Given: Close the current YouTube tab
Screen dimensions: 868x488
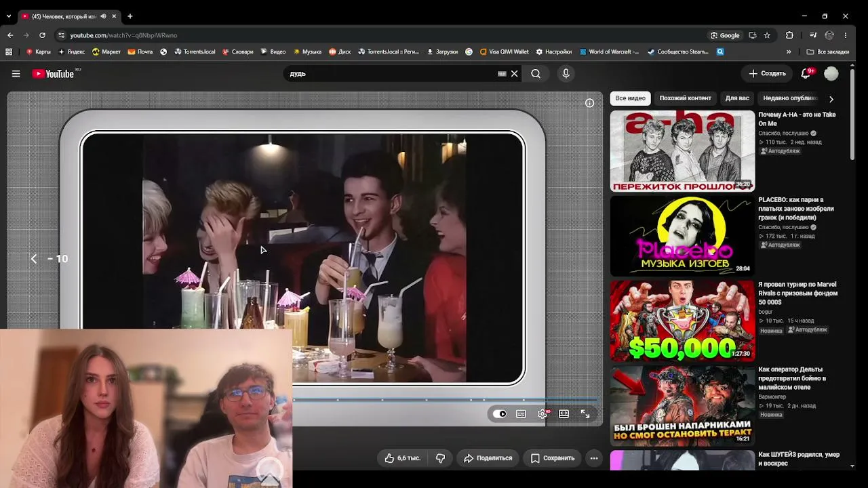Looking at the screenshot, I should (114, 16).
